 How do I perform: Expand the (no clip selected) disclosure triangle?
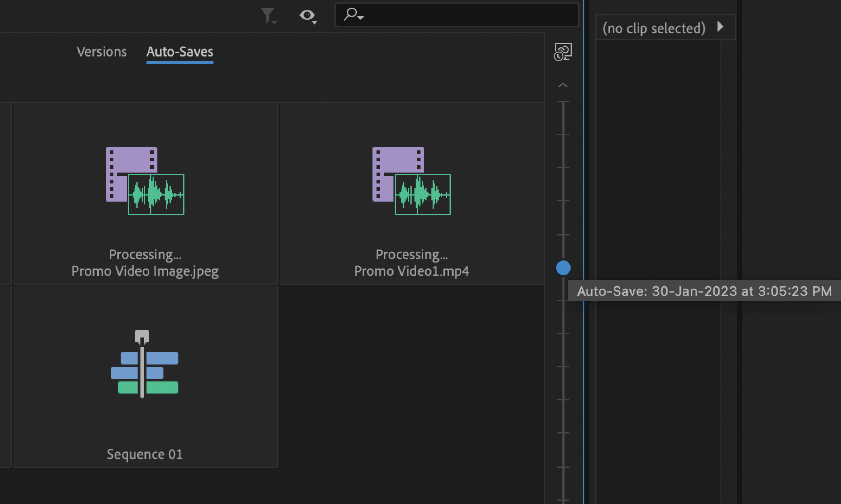click(721, 27)
